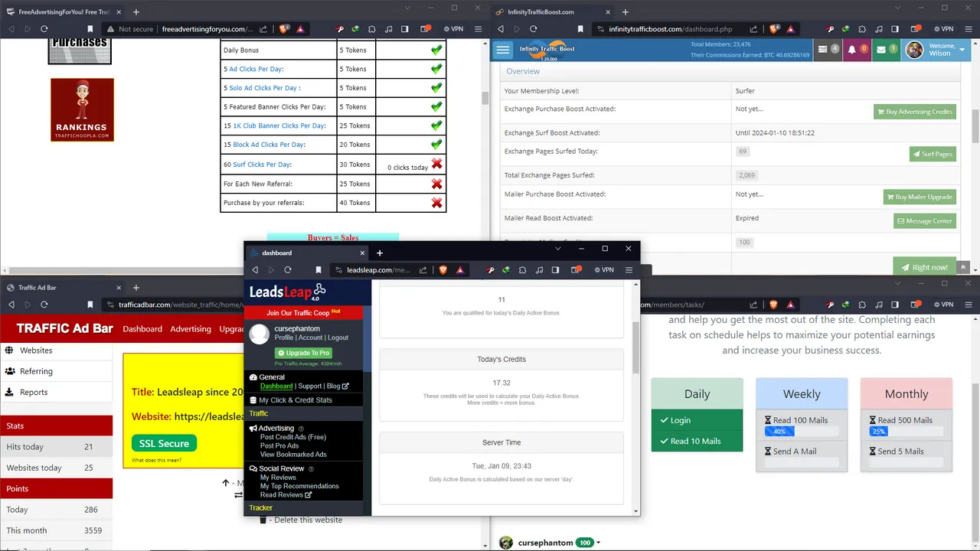The height and width of the screenshot is (551, 980).
Task: Click the Surf Pages button
Action: (933, 154)
